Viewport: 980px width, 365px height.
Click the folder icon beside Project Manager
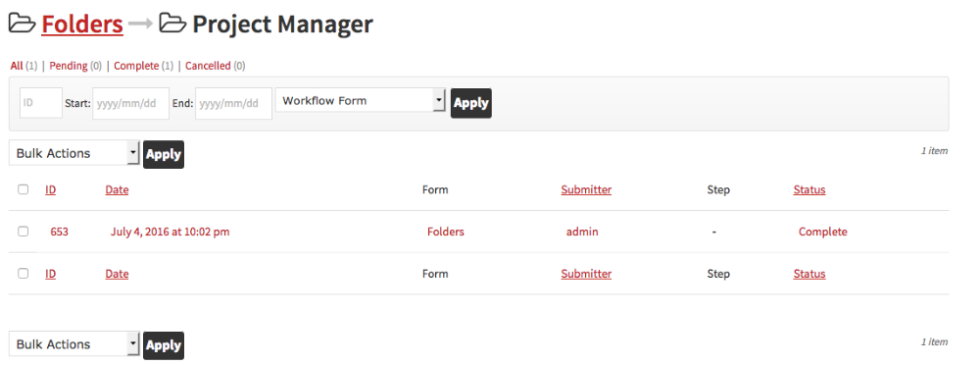(173, 24)
